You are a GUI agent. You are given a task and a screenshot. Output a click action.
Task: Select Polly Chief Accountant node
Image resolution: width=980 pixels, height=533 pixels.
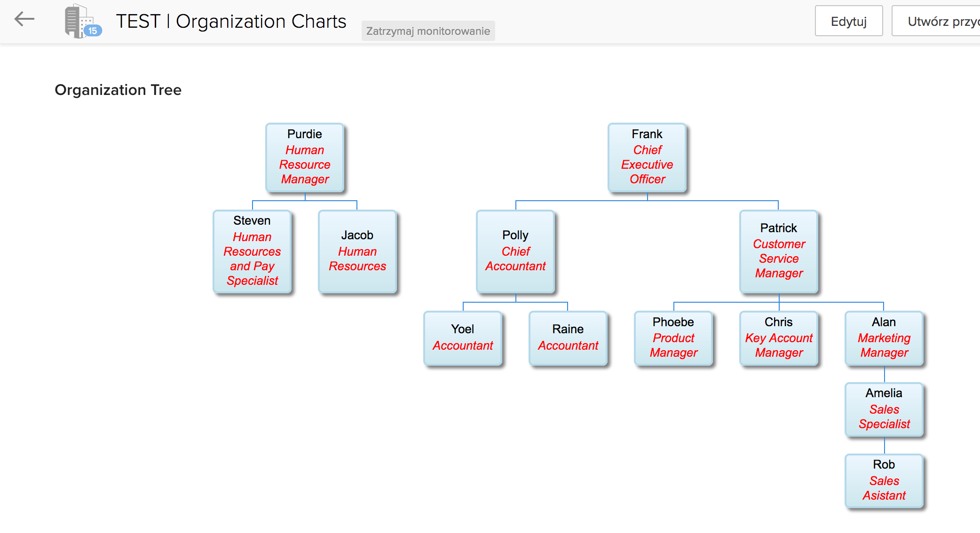515,251
